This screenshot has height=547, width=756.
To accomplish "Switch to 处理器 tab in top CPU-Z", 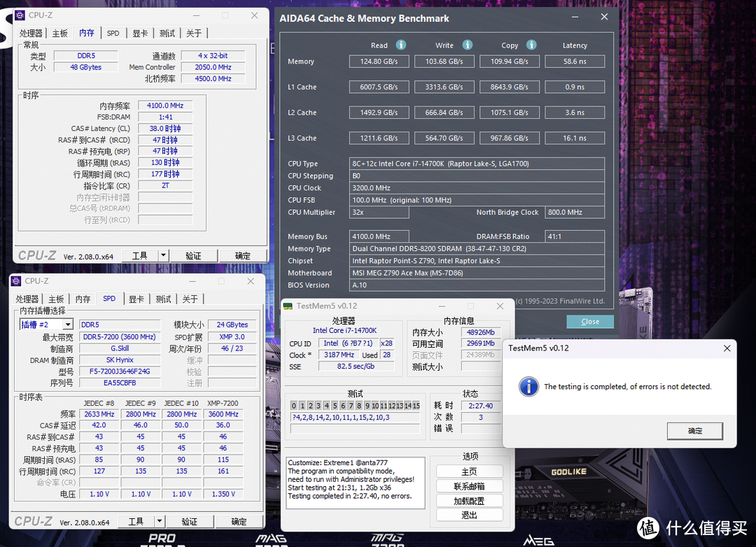I will click(x=31, y=34).
